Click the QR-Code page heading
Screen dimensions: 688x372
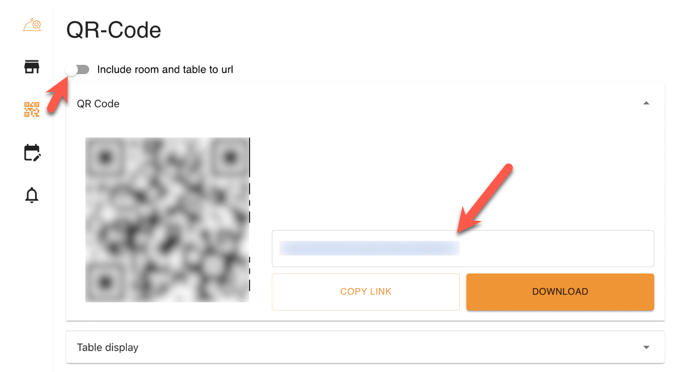(114, 30)
